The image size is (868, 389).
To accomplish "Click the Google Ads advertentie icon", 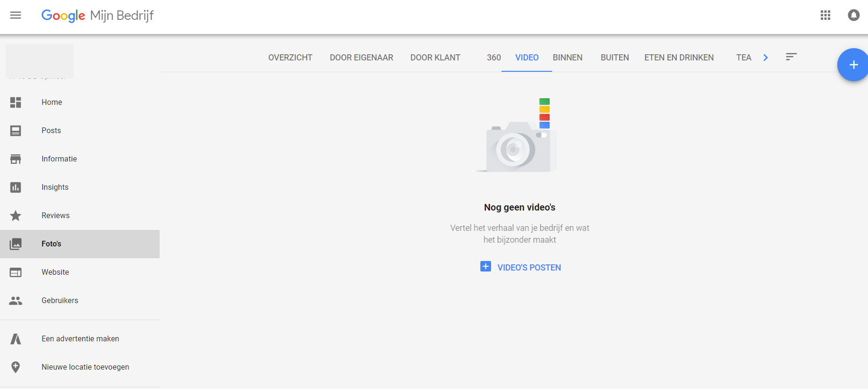I will click(16, 339).
